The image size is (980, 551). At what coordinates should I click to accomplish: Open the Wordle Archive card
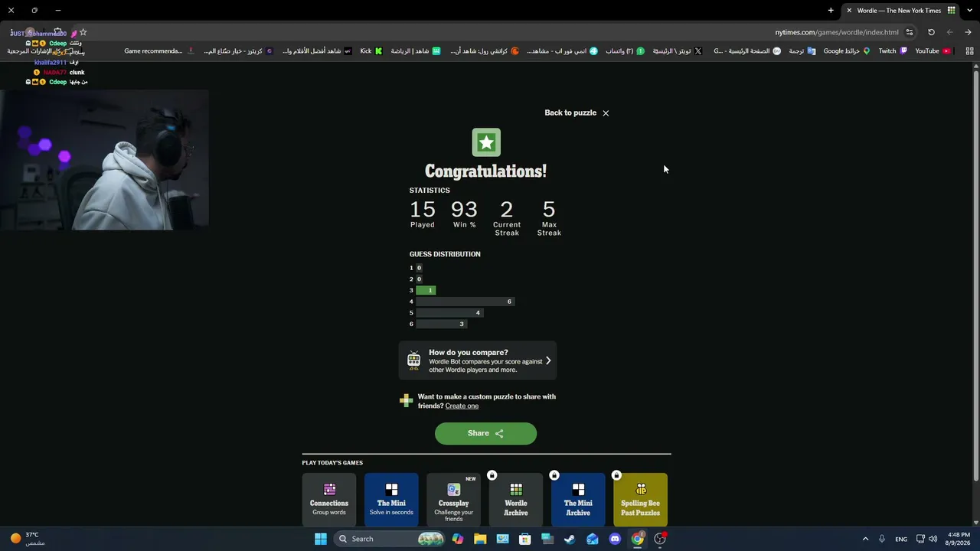point(516,500)
